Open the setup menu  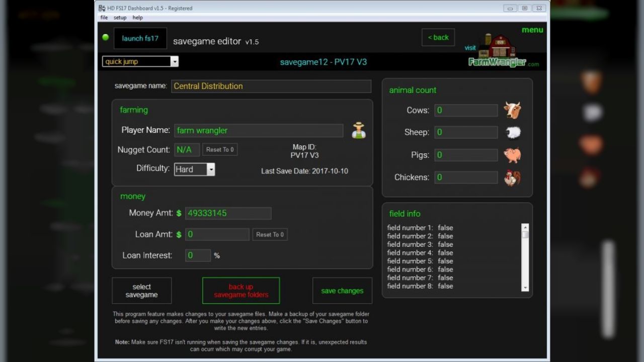point(120,18)
